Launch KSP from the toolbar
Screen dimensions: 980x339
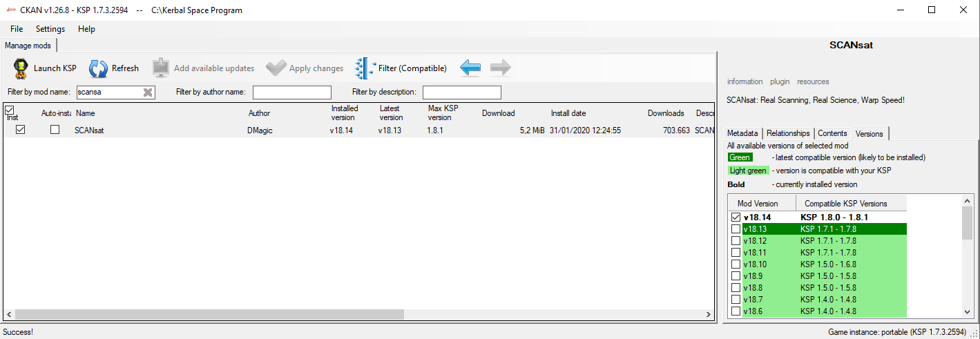(45, 68)
